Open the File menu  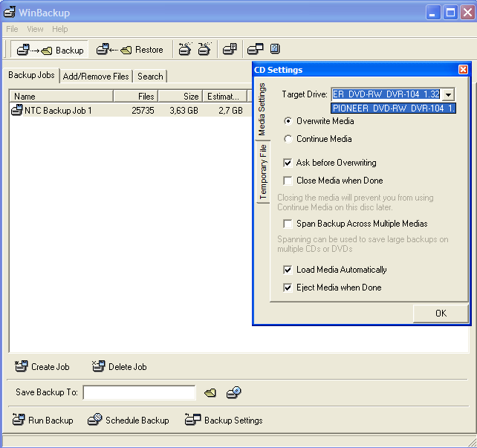pyautogui.click(x=12, y=29)
